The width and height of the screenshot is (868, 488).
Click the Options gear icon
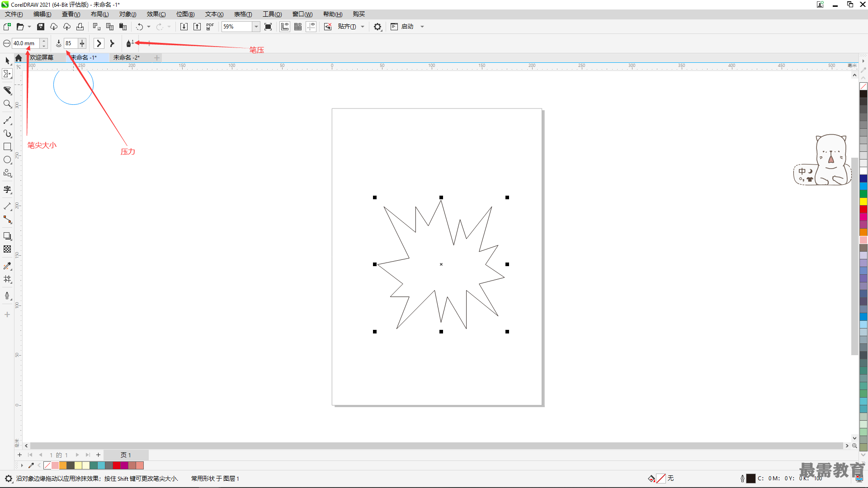pyautogui.click(x=377, y=27)
